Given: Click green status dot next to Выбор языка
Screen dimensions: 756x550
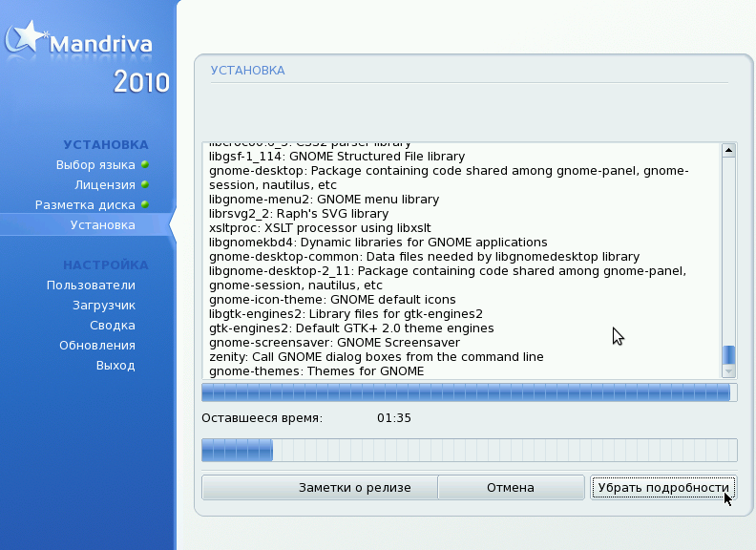Looking at the screenshot, I should click(145, 164).
